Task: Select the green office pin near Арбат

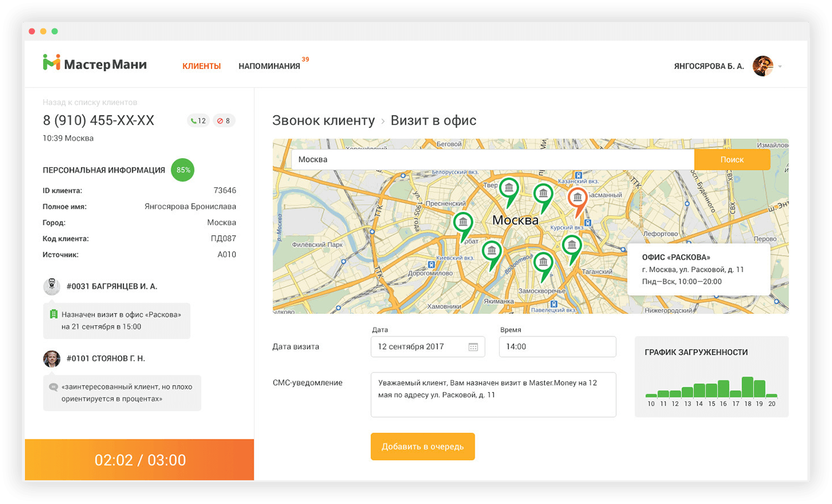Action: [x=463, y=223]
